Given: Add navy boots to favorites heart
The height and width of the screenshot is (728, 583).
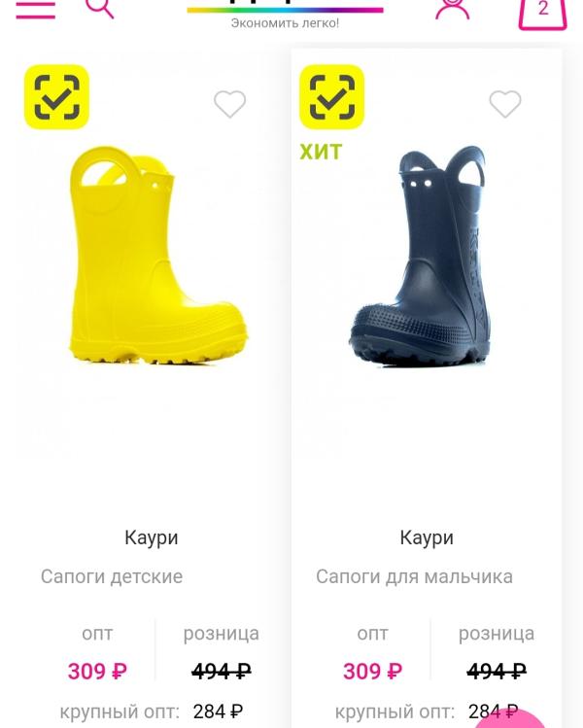Looking at the screenshot, I should pos(505,104).
